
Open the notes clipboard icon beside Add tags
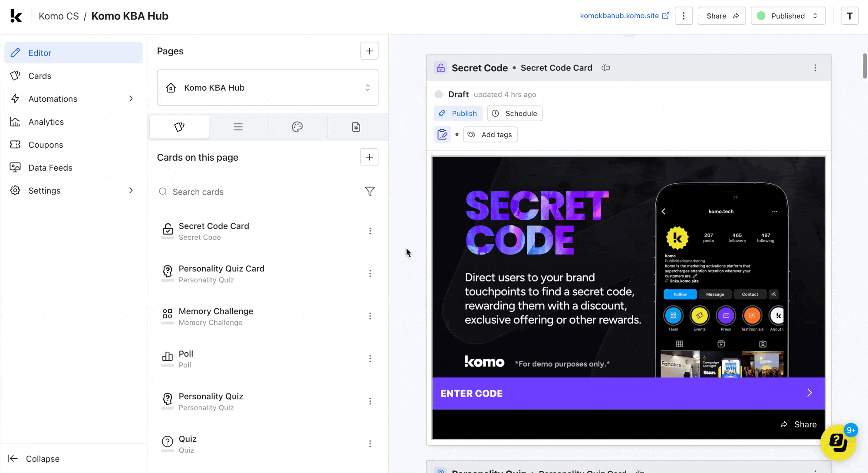(x=442, y=135)
